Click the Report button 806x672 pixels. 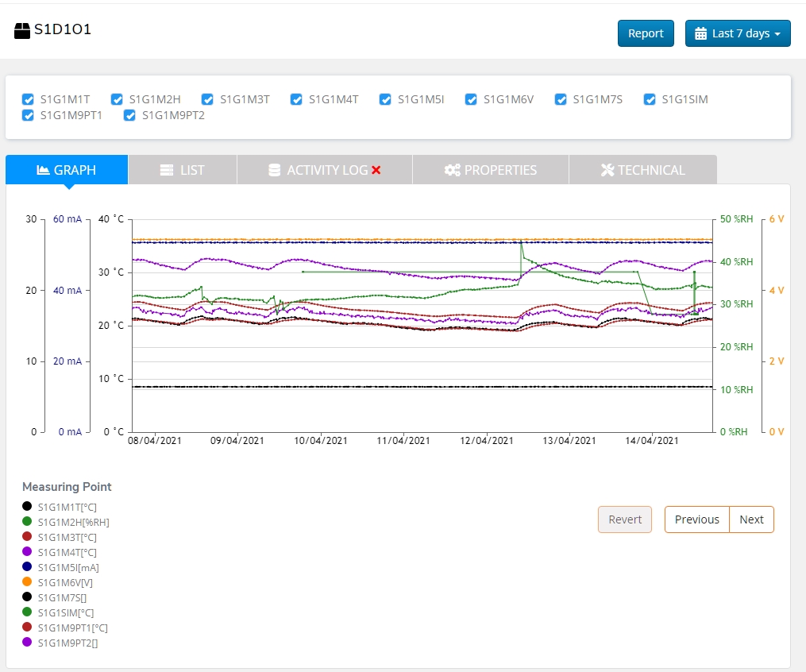click(646, 33)
